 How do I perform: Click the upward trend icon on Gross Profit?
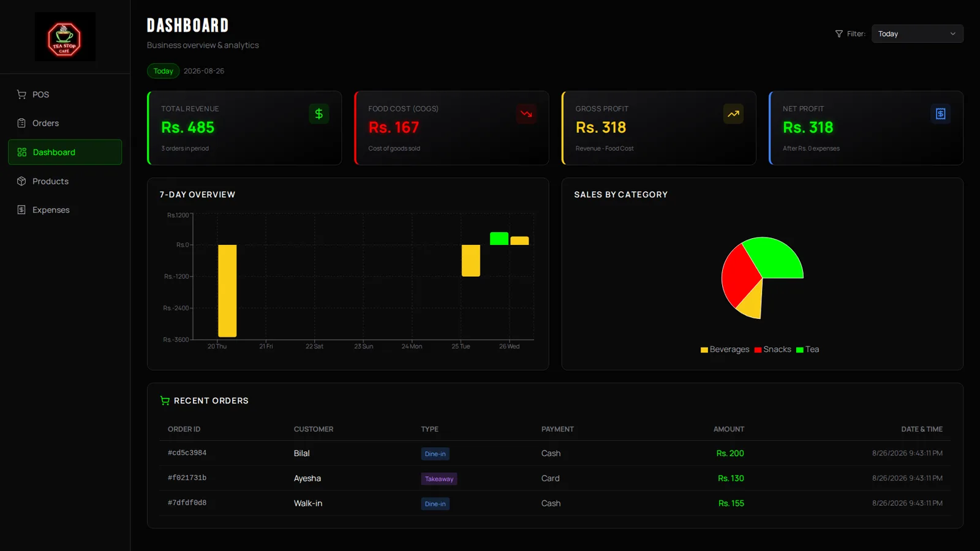(x=733, y=114)
